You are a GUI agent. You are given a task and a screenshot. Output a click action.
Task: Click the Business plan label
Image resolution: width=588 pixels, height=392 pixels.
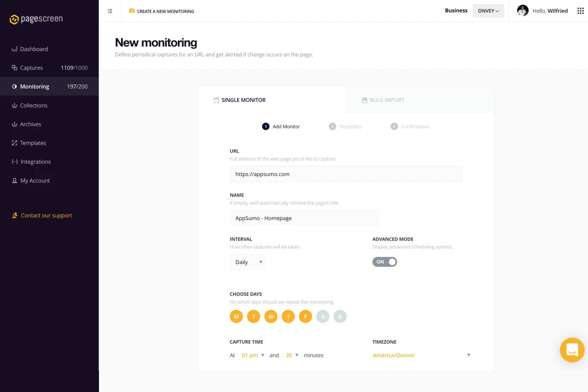(x=456, y=11)
